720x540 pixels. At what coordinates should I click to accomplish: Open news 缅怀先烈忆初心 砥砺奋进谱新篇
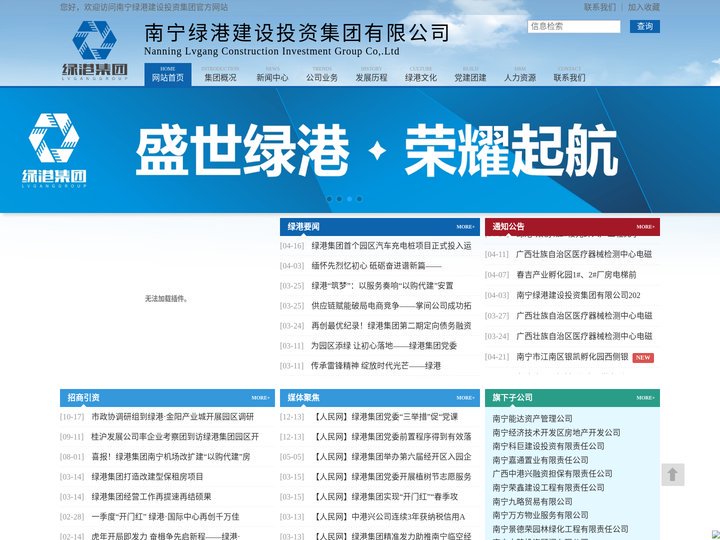coord(376,266)
